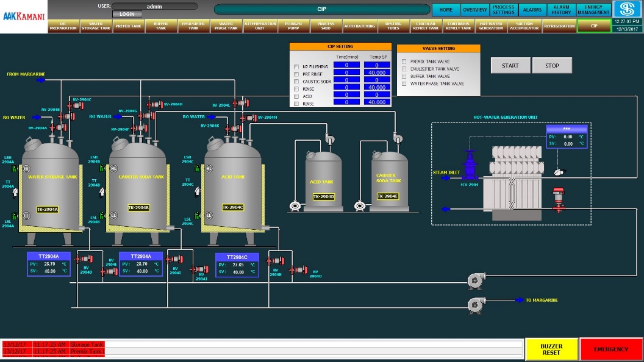Switch to the WATER STORAGE TANK tab
This screenshot has width=644, height=362.
(x=96, y=26)
